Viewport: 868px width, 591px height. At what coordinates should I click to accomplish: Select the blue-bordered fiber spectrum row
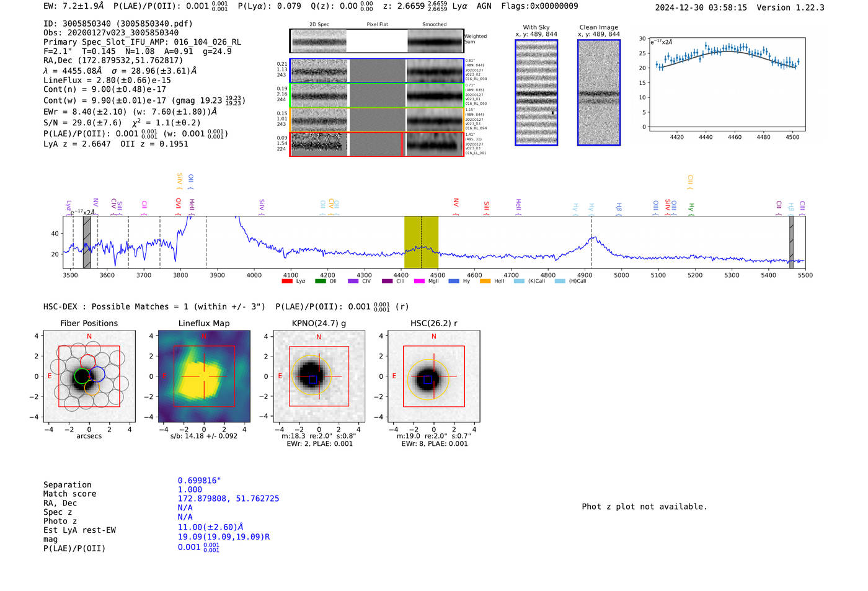pyautogui.click(x=376, y=71)
